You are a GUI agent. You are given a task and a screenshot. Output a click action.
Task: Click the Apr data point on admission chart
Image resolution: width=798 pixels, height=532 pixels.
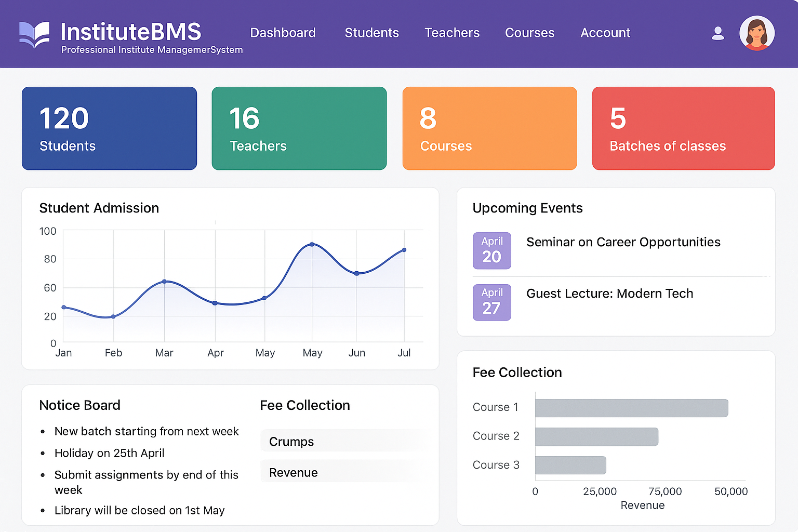[215, 303]
